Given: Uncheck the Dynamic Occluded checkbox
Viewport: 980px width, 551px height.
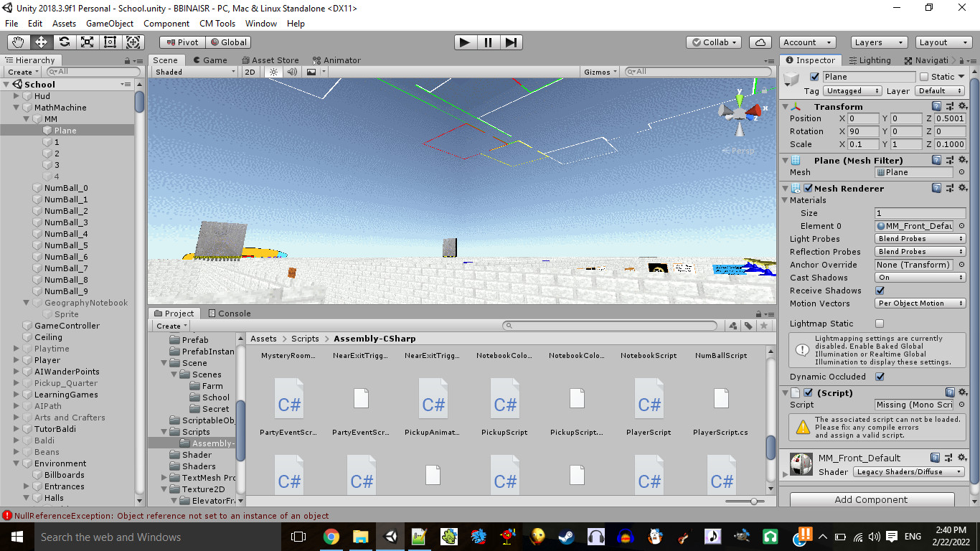Looking at the screenshot, I should (x=880, y=377).
